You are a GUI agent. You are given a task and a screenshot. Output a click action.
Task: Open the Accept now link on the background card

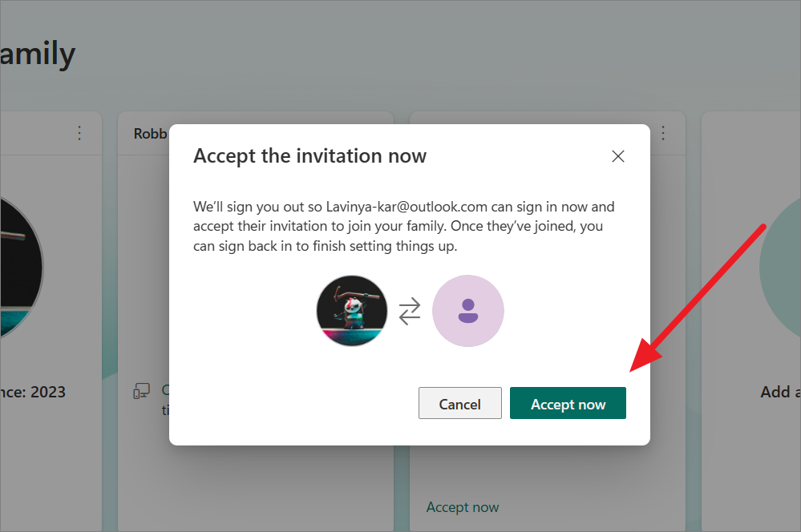463,507
